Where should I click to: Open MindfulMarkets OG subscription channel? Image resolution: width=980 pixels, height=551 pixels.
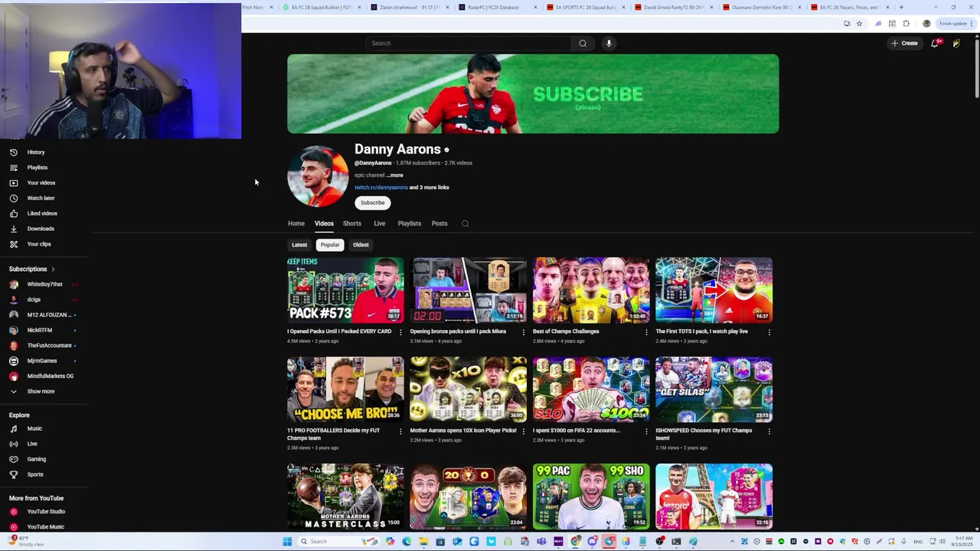[x=50, y=377]
